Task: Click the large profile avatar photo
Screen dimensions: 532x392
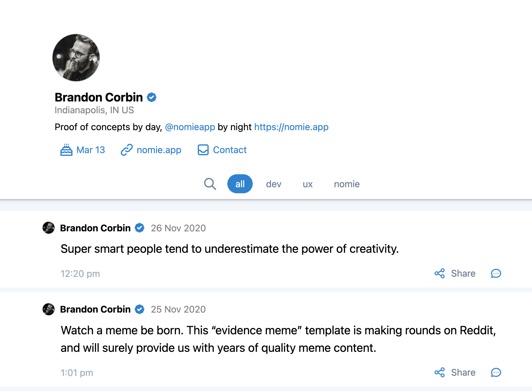Action: point(76,58)
